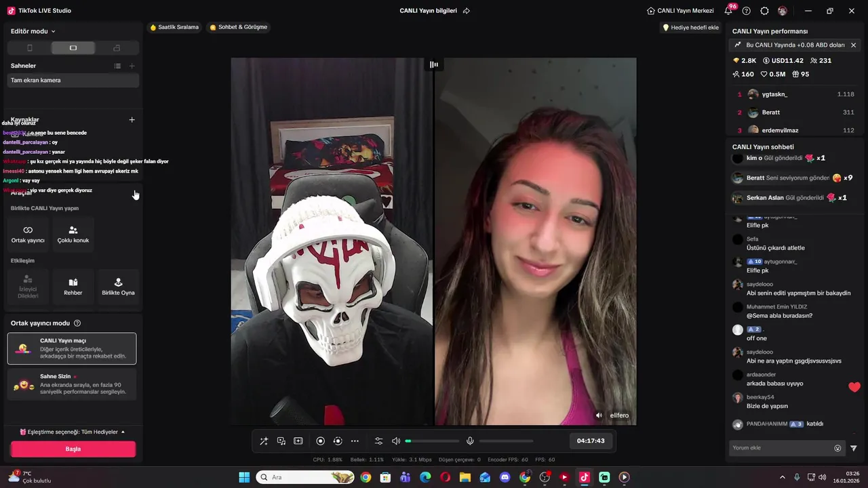Dismiss the +0.08 ABD doları banner
This screenshot has width=868, height=488.
853,45
